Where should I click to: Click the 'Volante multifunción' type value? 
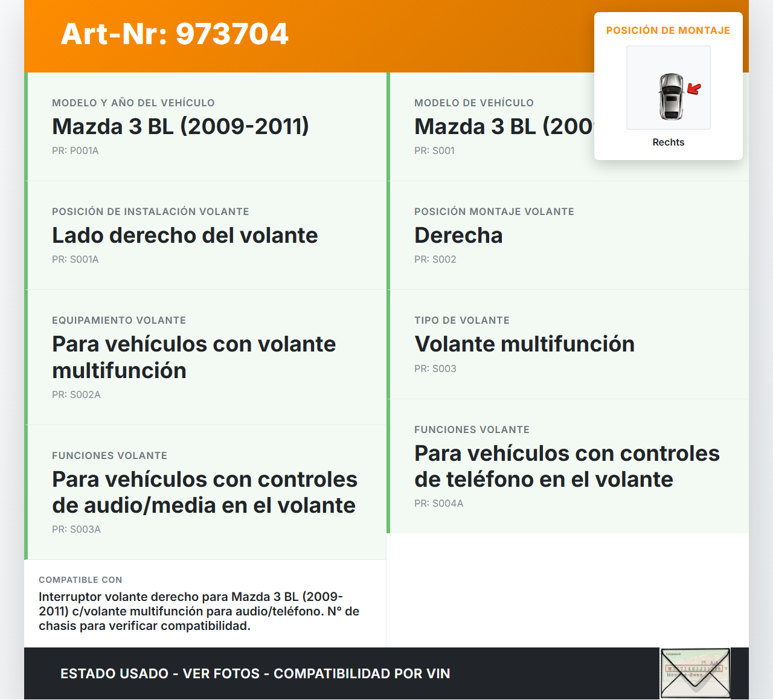pos(524,344)
